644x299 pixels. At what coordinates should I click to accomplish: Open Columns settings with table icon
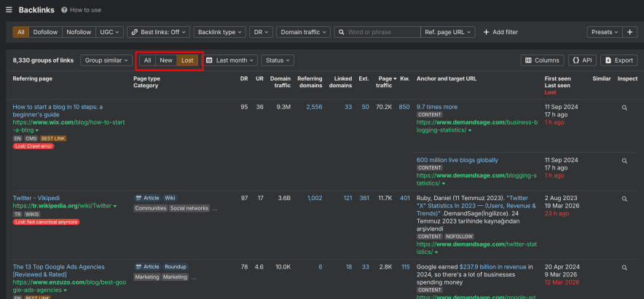pyautogui.click(x=543, y=60)
